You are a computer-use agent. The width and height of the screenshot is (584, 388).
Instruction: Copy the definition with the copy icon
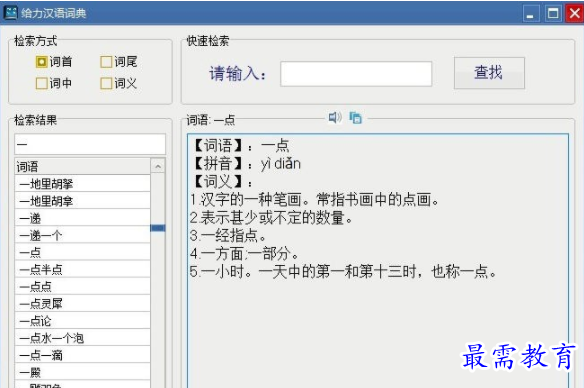[356, 118]
